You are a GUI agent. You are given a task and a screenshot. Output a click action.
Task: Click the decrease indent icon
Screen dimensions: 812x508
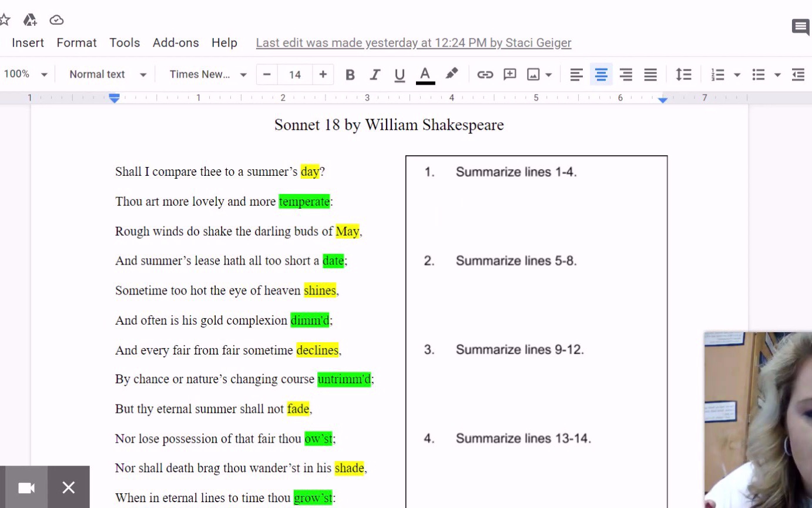coord(798,75)
